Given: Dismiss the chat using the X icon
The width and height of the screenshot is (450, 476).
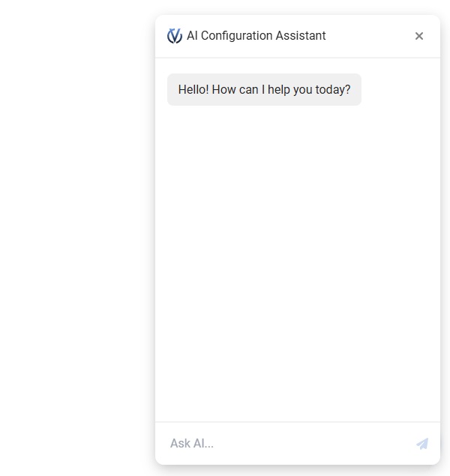Looking at the screenshot, I should point(419,36).
